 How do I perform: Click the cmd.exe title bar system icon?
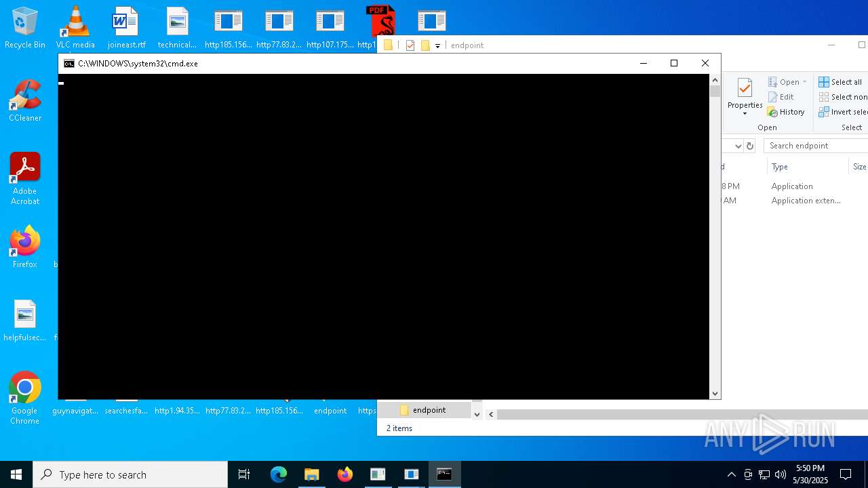pyautogui.click(x=69, y=64)
